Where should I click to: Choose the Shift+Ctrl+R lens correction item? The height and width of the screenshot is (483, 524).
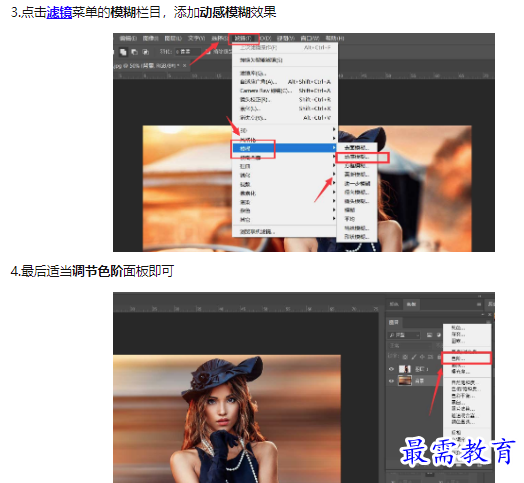[x=285, y=100]
